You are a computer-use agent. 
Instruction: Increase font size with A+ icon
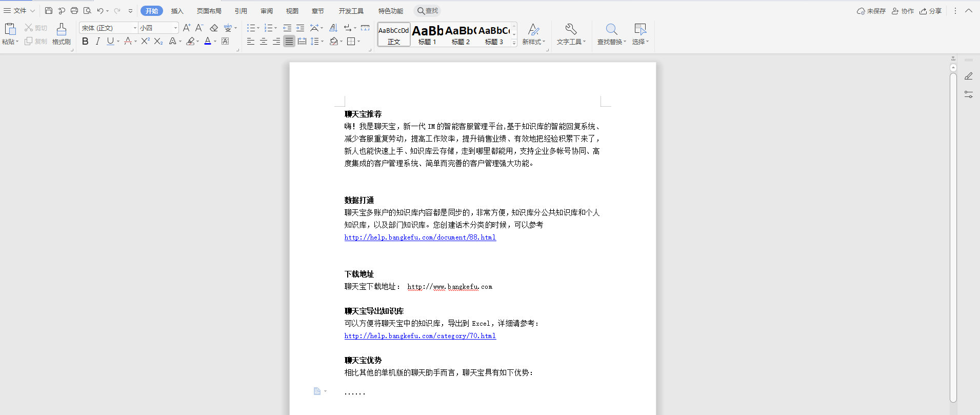tap(187, 28)
